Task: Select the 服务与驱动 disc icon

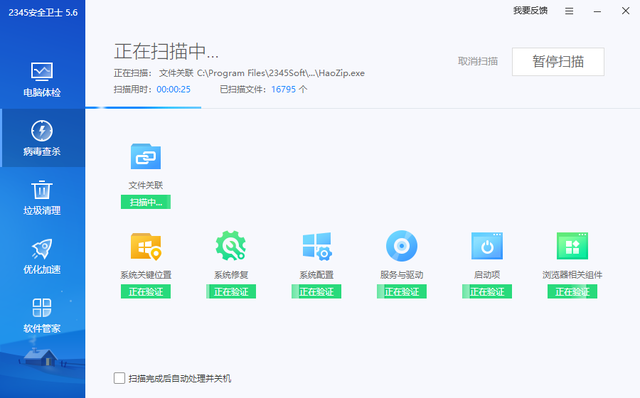Action: pyautogui.click(x=402, y=246)
